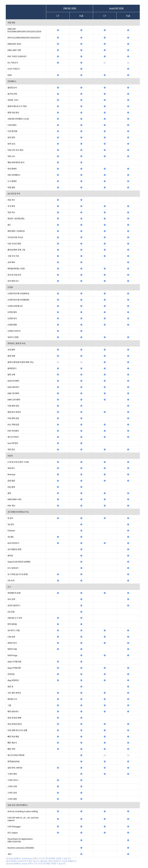Click the AutoCAD 2026 column header

point(116,8)
